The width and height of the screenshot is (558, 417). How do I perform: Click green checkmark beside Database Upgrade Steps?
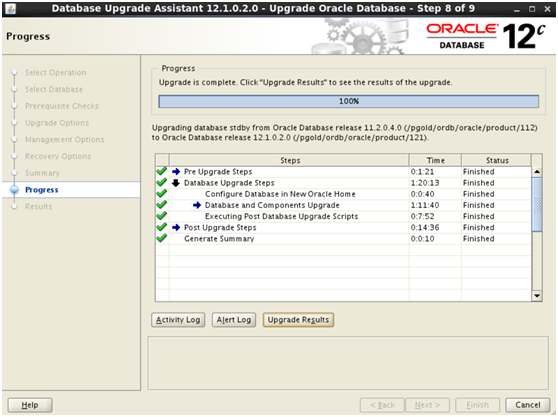(162, 183)
